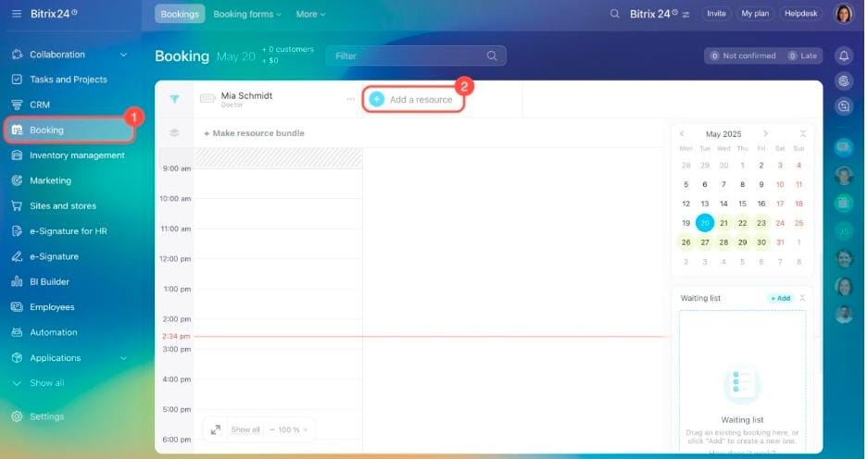
Task: Expand the Applications section chevron
Action: click(123, 358)
